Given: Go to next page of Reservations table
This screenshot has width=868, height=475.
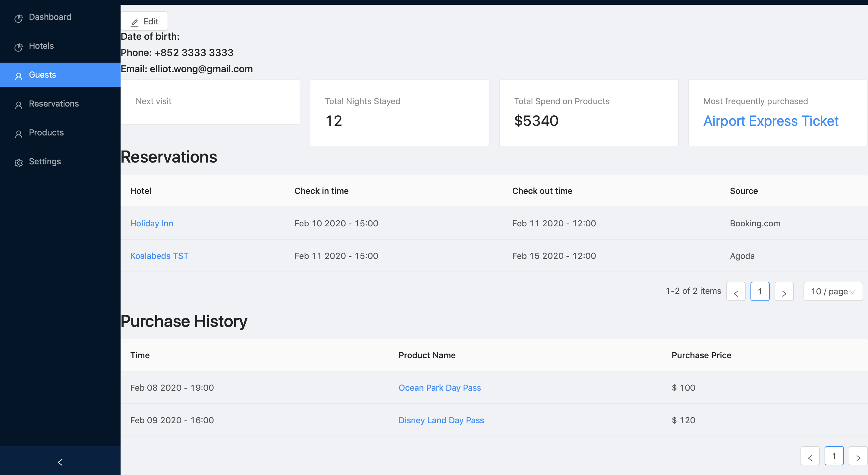Looking at the screenshot, I should [784, 291].
